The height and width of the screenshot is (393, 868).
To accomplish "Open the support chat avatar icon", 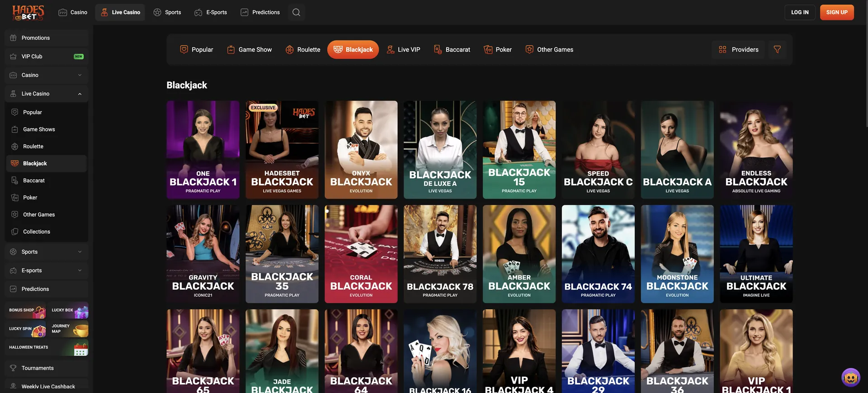I will (x=850, y=377).
